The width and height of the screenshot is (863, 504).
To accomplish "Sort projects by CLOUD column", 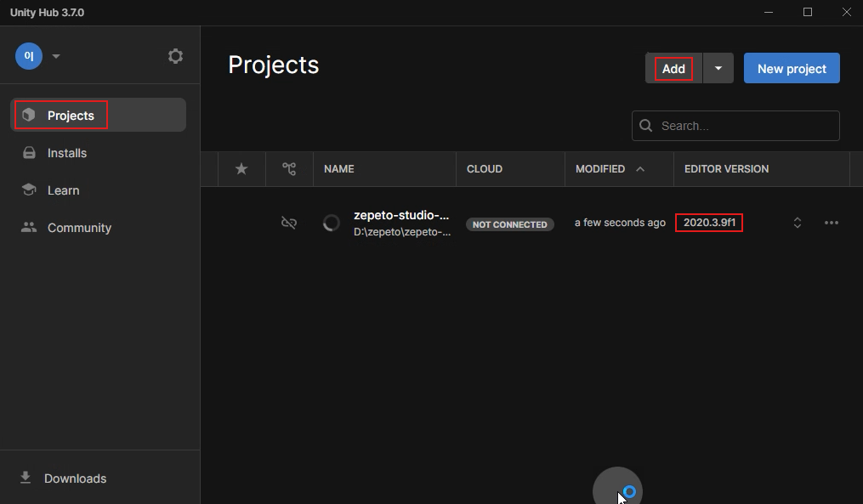I will tap(485, 169).
